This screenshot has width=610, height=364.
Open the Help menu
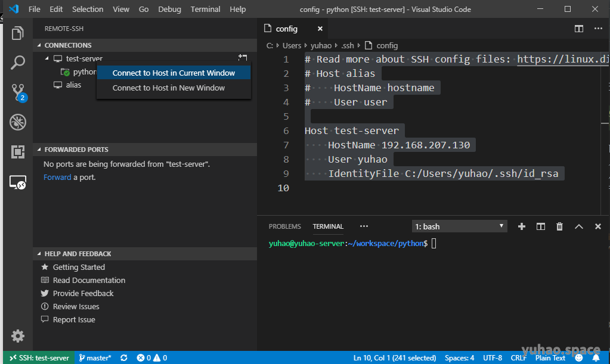237,9
